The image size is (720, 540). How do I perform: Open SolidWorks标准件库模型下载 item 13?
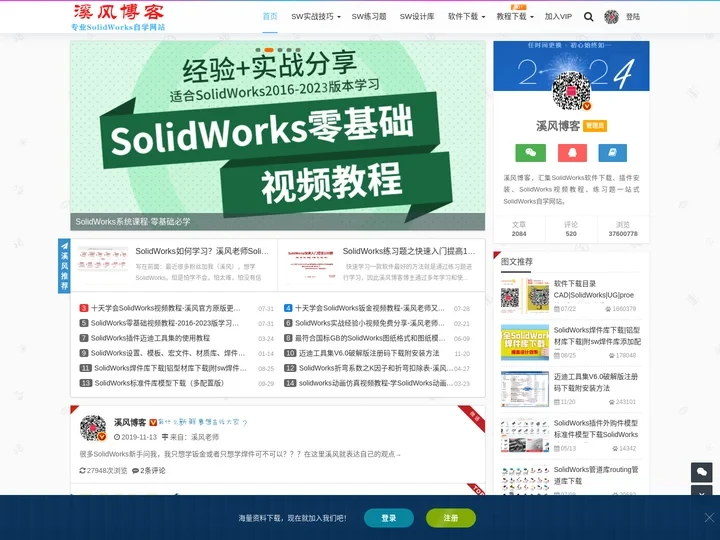[159, 383]
